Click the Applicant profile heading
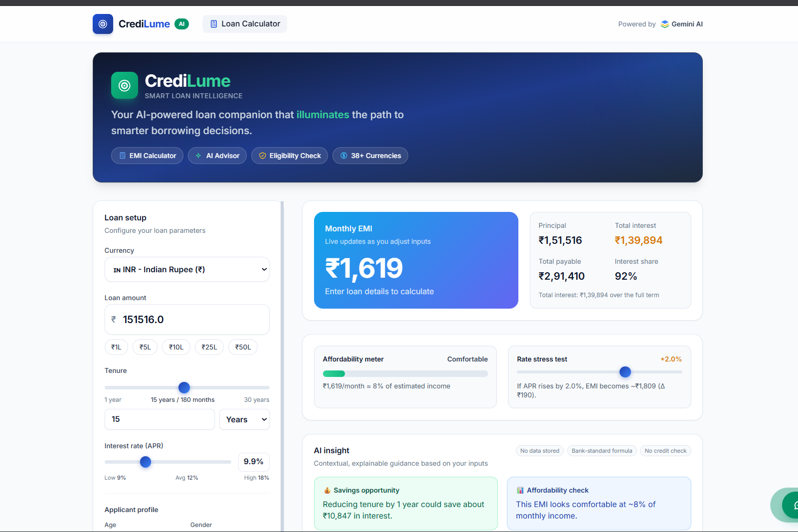 point(132,510)
